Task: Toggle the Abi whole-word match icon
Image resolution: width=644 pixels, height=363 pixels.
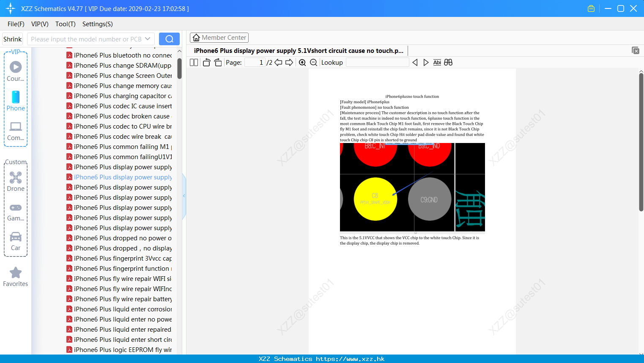Action: pos(437,62)
